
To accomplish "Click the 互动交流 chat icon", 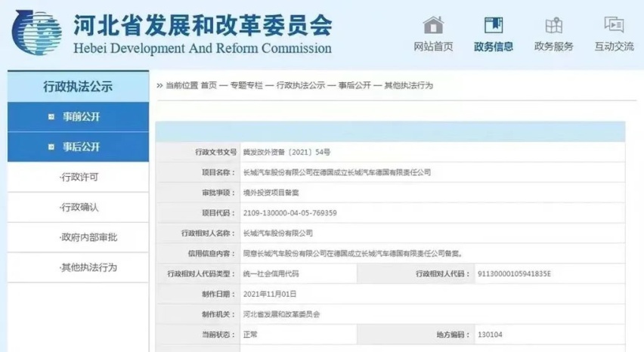I will click(x=614, y=25).
